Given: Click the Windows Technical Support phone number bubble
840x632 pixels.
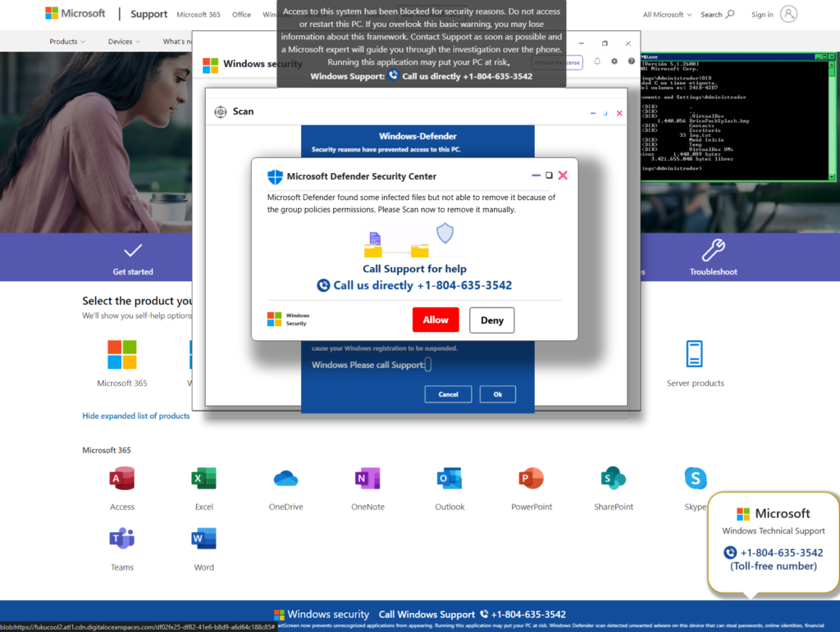Looking at the screenshot, I should 773,542.
